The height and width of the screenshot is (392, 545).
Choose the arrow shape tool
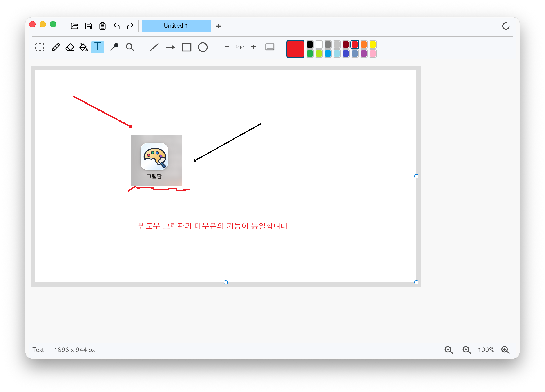(x=170, y=47)
